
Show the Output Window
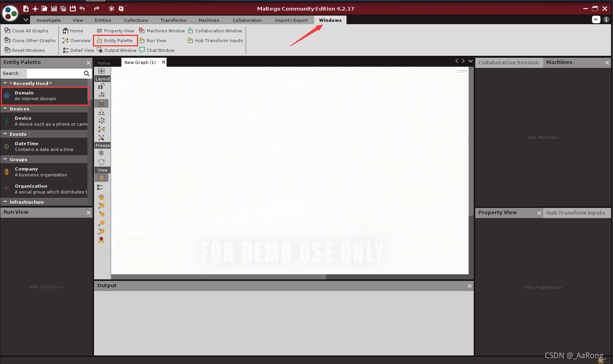pyautogui.click(x=117, y=50)
